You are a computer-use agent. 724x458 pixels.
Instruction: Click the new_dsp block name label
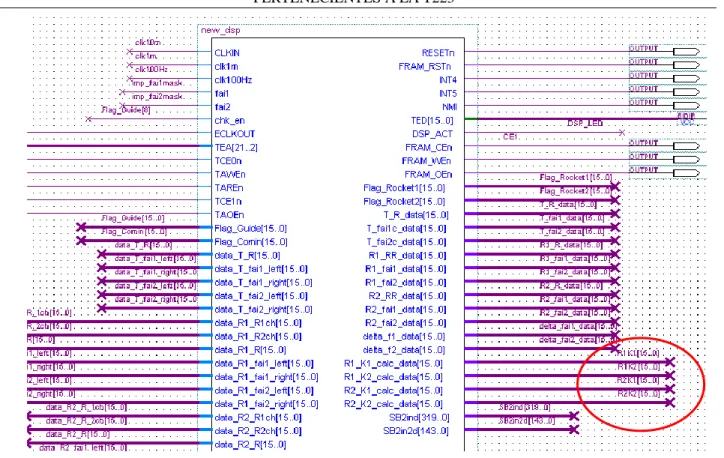tap(220, 30)
